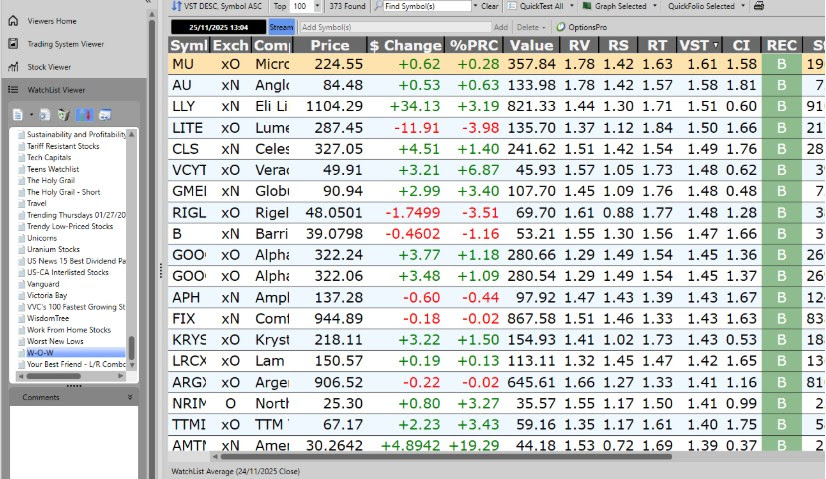Open the Trading System Viewer icon
The height and width of the screenshot is (479, 826).
[14, 44]
